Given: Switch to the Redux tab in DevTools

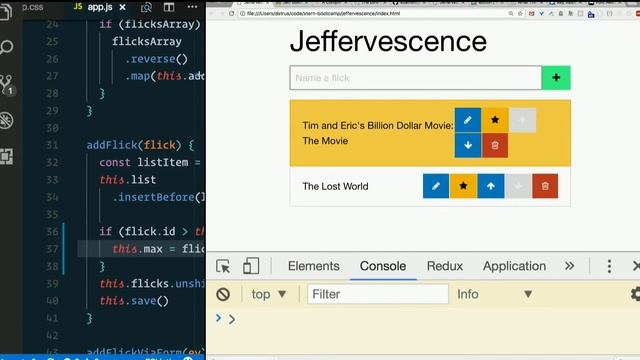Looking at the screenshot, I should click(444, 266).
